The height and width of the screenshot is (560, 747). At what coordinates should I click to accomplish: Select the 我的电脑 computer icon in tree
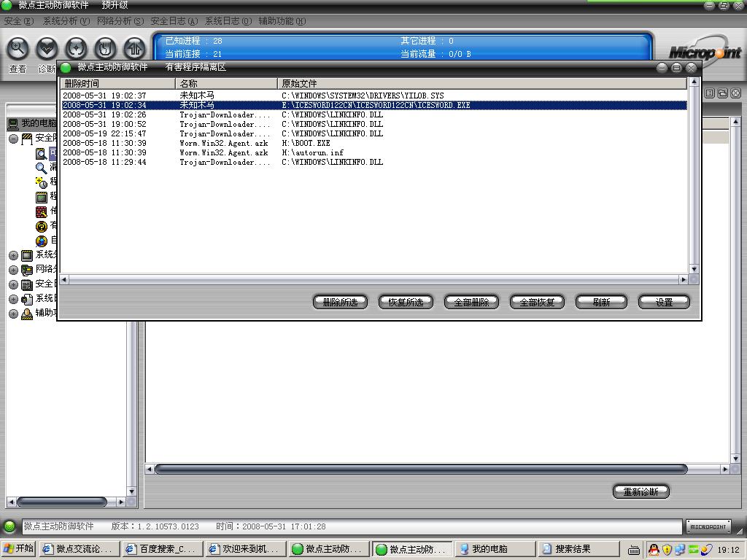pos(13,124)
